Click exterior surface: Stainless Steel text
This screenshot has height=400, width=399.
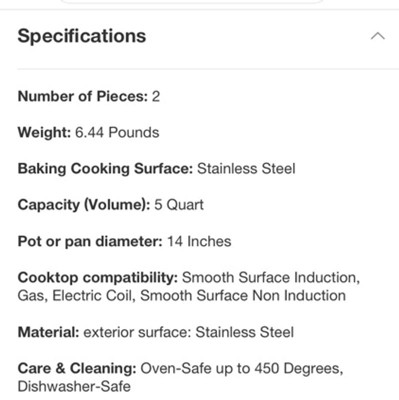click(x=189, y=332)
